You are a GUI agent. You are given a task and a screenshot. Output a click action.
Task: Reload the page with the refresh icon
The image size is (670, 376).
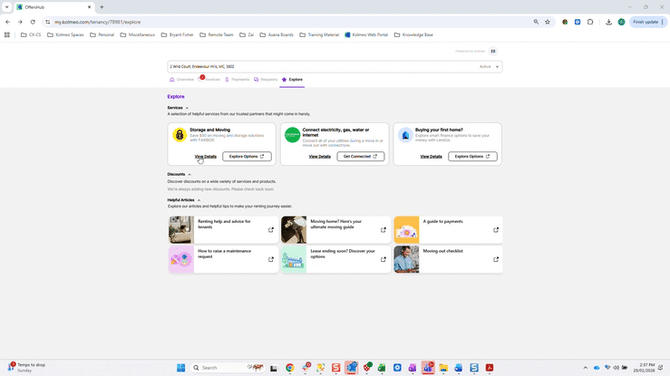click(x=32, y=22)
